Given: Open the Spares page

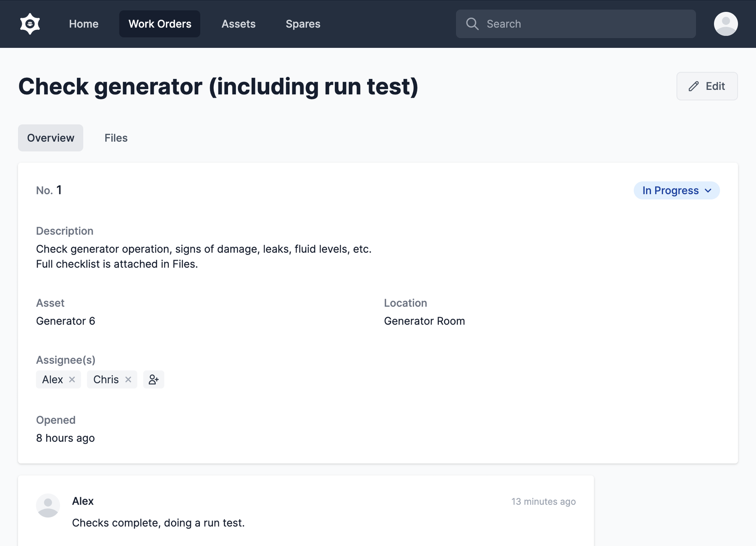Looking at the screenshot, I should (303, 24).
